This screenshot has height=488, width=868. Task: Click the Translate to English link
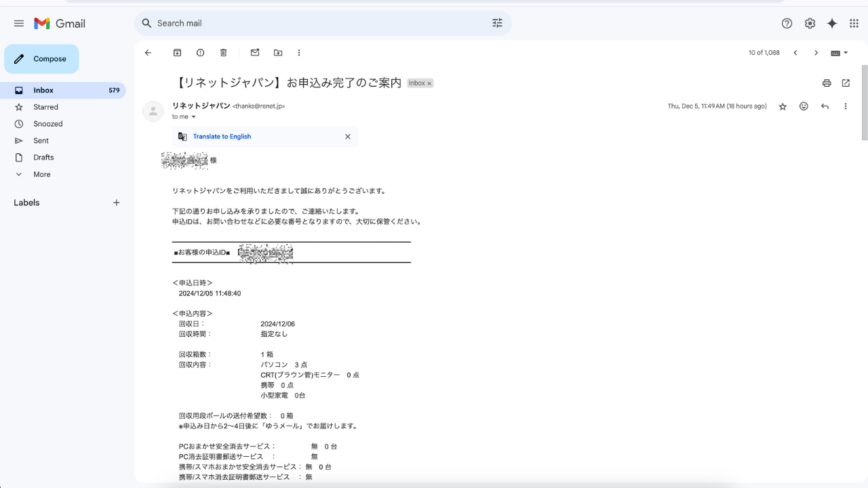[222, 136]
